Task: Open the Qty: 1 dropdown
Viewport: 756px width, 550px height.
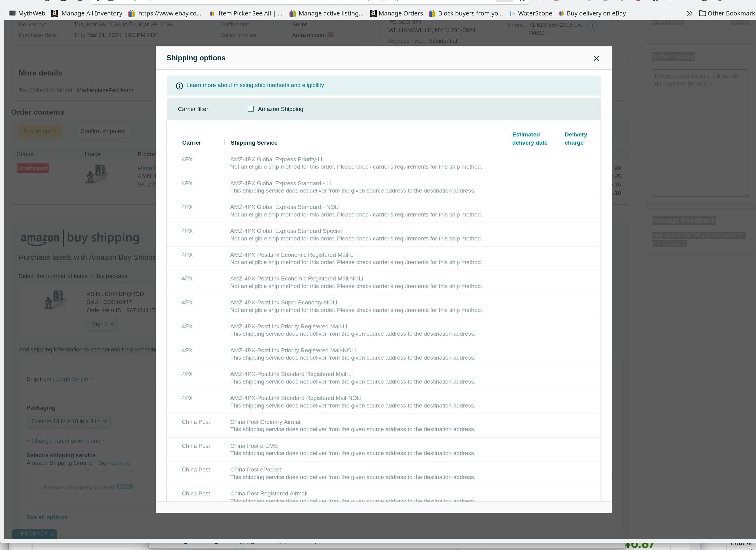Action: point(102,324)
